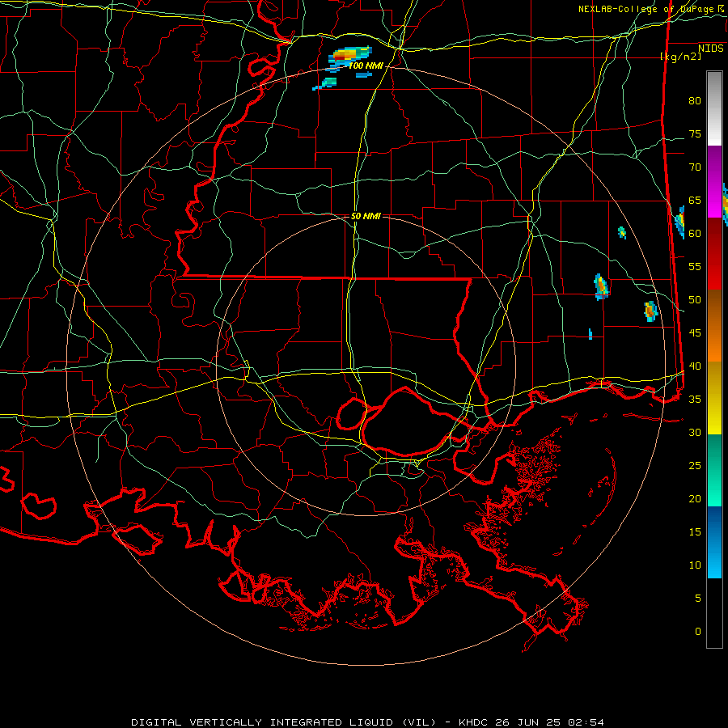
Task: Pick the red segment of color bar
Action: [x=714, y=254]
